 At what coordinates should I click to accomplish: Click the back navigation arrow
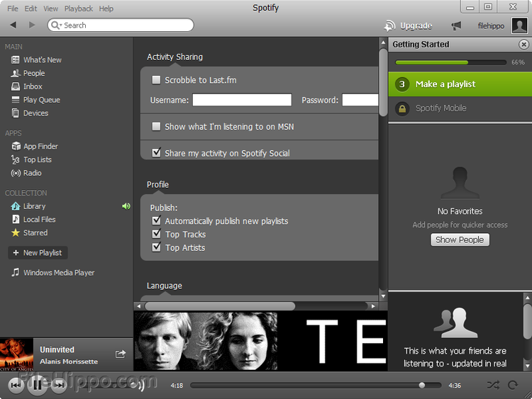(x=13, y=25)
